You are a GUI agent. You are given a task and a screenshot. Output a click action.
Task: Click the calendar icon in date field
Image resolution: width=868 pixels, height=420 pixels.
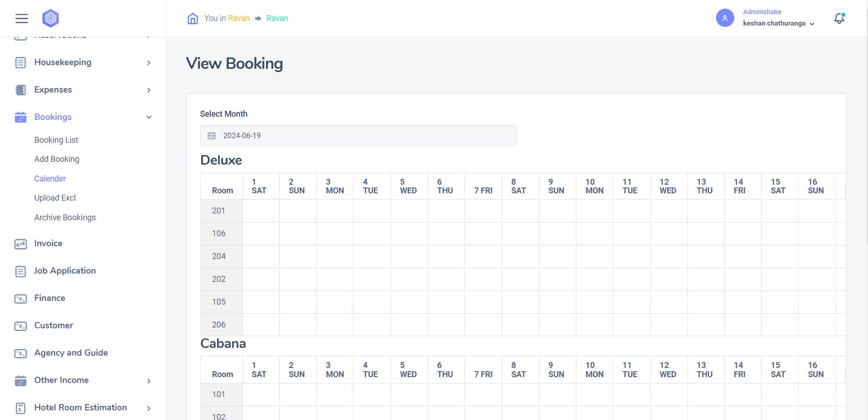point(212,136)
